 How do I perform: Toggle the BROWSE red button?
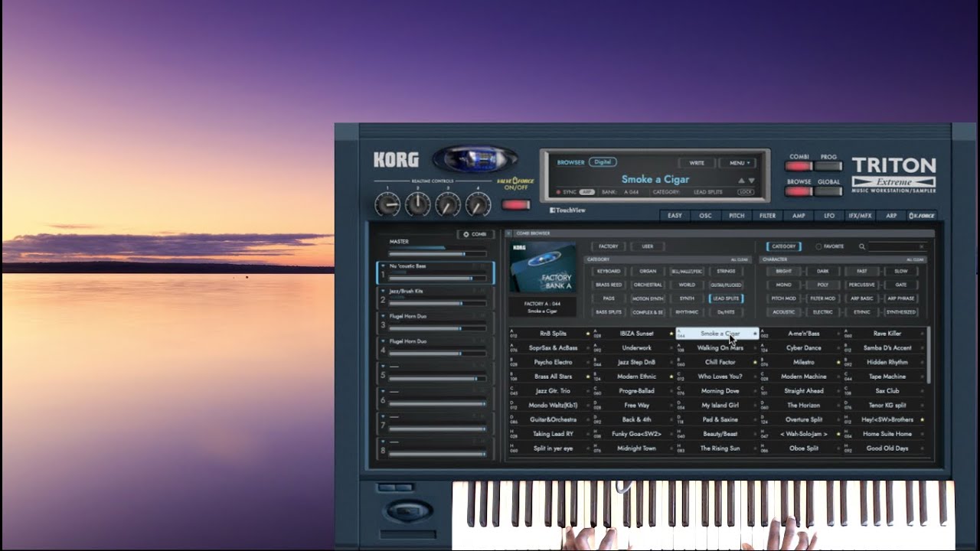[799, 191]
